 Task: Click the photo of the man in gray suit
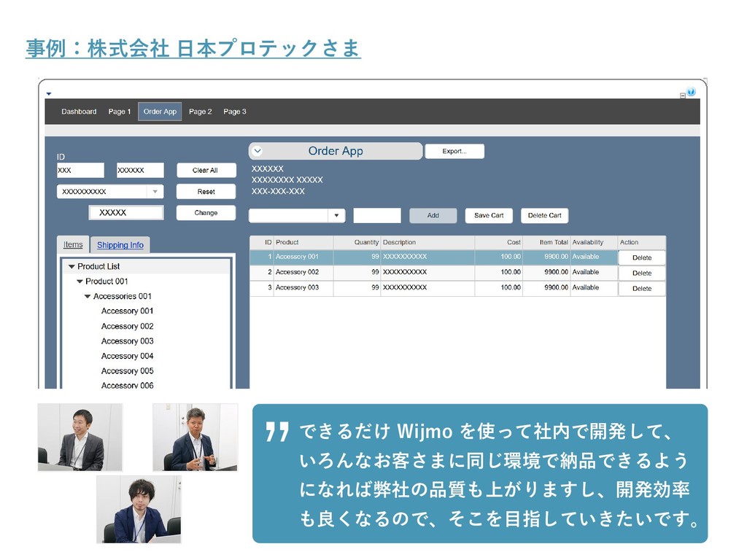(80, 437)
